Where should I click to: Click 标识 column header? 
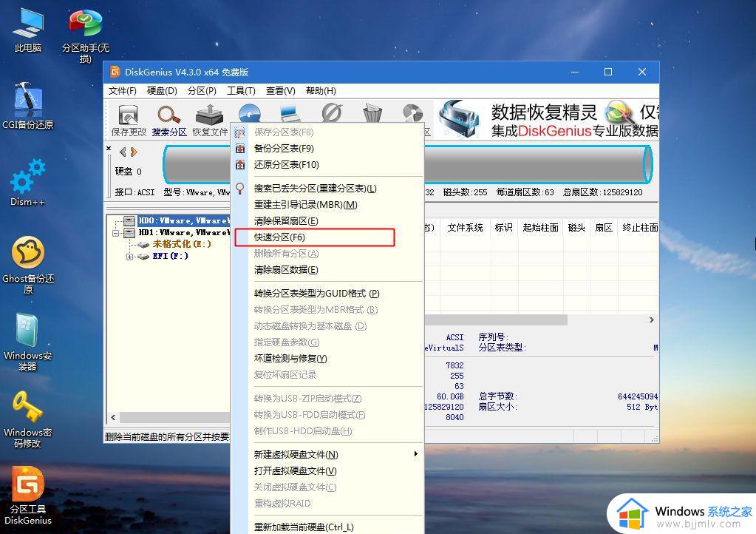pyautogui.click(x=504, y=228)
